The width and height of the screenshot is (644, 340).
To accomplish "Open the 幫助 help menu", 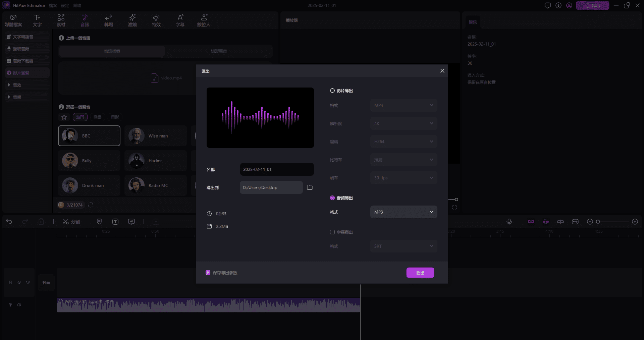I will tap(77, 5).
